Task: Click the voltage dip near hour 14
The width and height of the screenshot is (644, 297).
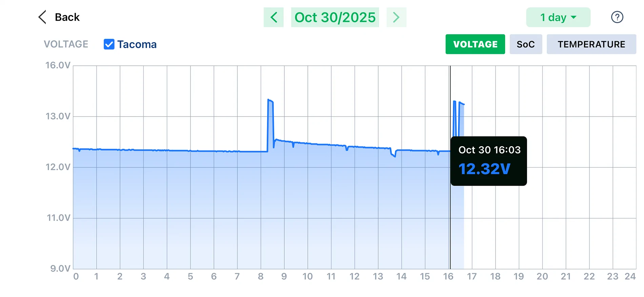Action: (394, 155)
